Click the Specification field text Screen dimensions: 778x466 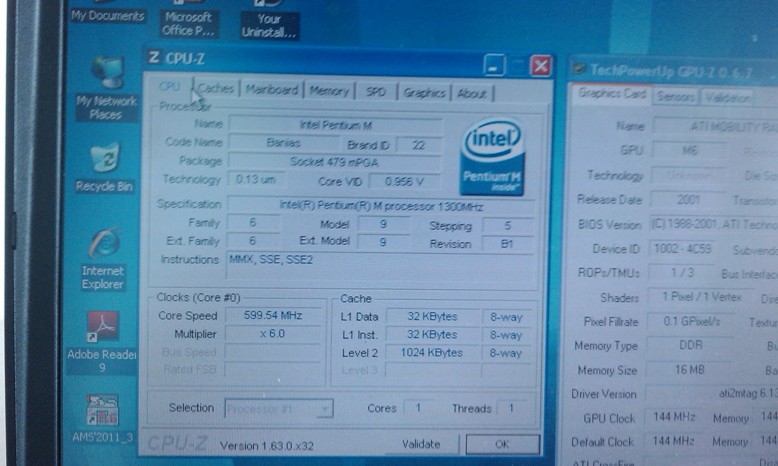coord(381,205)
